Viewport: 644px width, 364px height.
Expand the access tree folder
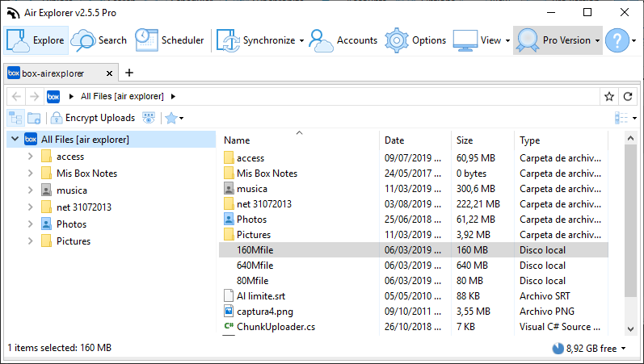point(30,157)
